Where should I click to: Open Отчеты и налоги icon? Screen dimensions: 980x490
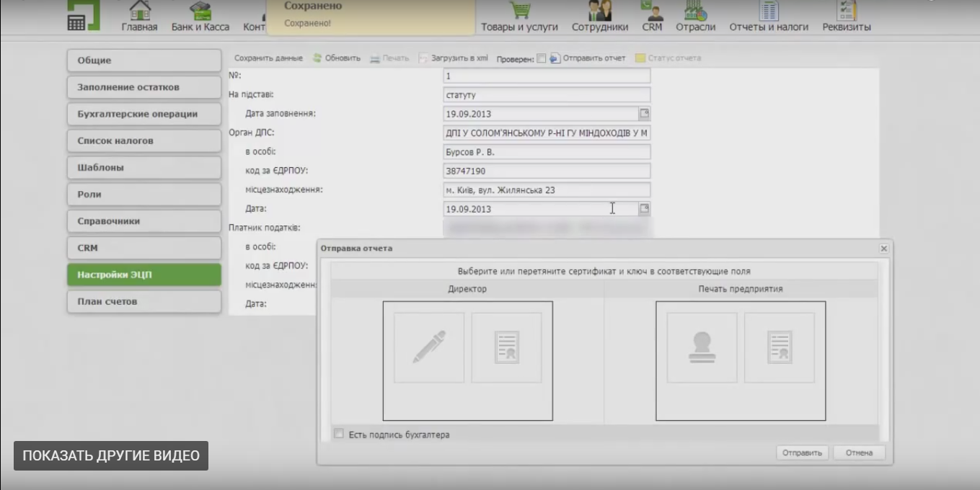(x=769, y=10)
